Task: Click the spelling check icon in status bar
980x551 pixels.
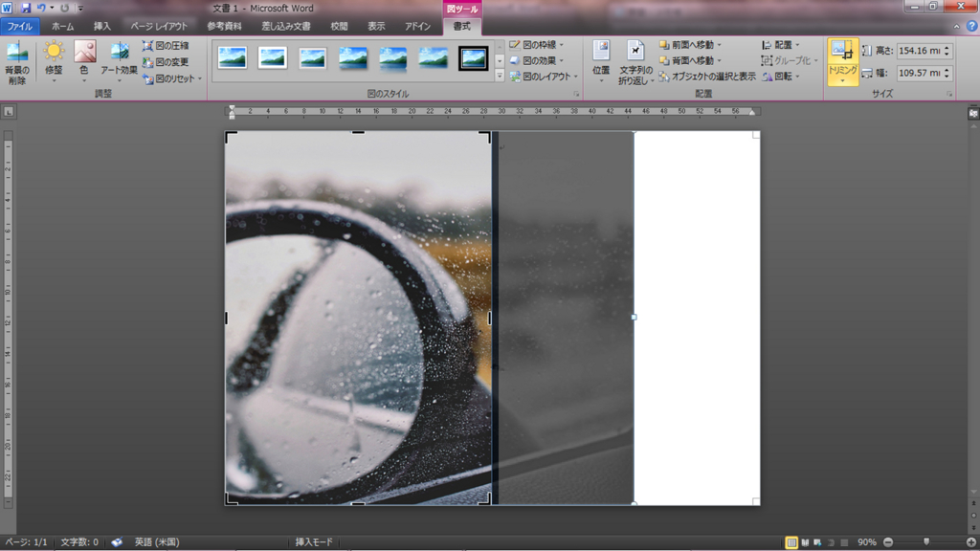Action: coord(117,542)
